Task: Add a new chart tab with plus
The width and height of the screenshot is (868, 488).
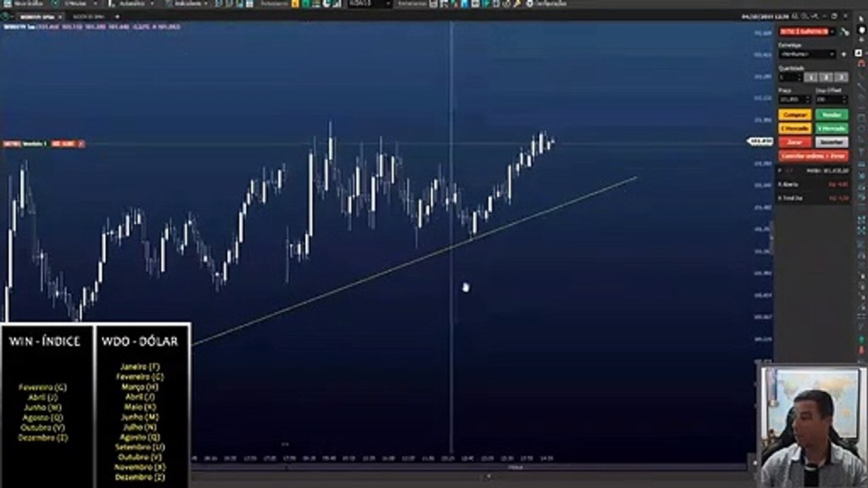Action: pyautogui.click(x=117, y=16)
